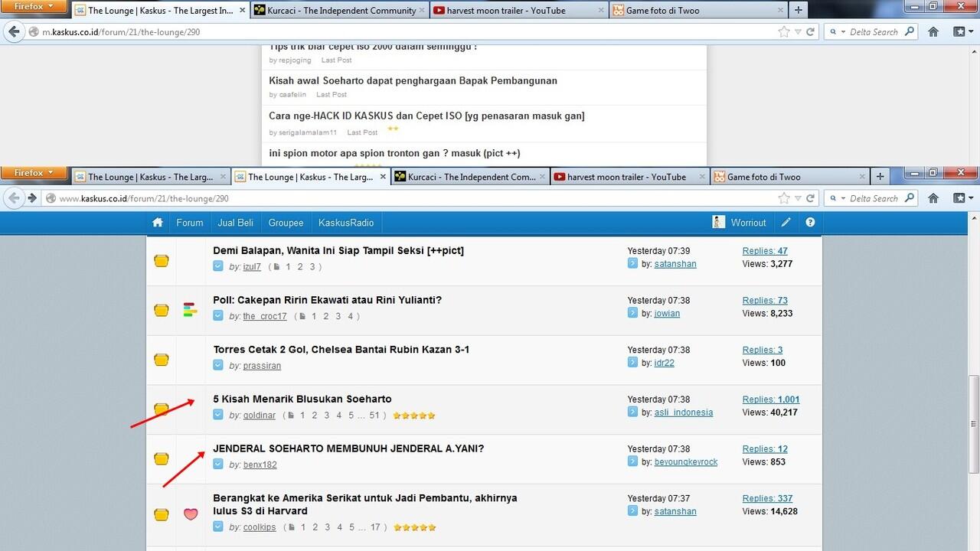Switch to Kurcaci tab in the m.kaskus.co.id window

[339, 11]
